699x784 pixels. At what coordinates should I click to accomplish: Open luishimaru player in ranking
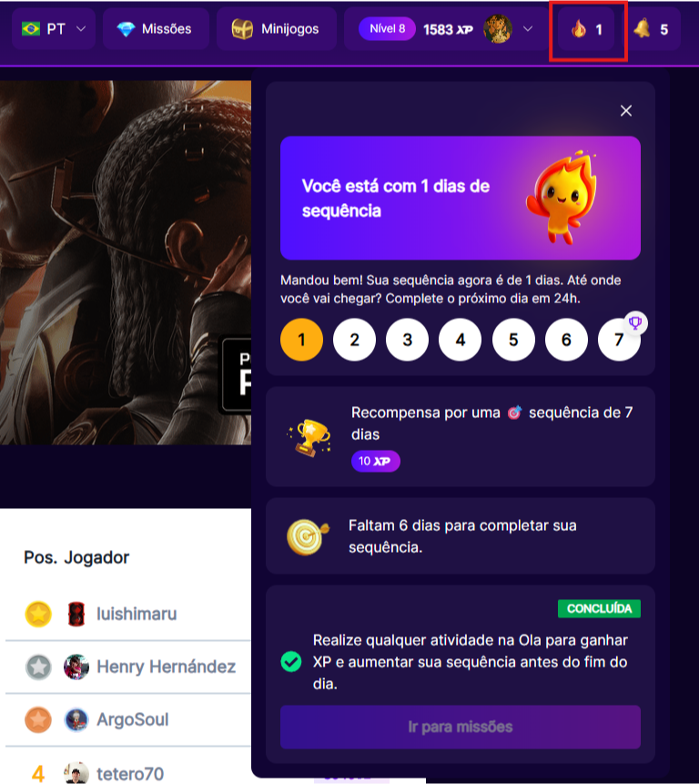click(137, 614)
